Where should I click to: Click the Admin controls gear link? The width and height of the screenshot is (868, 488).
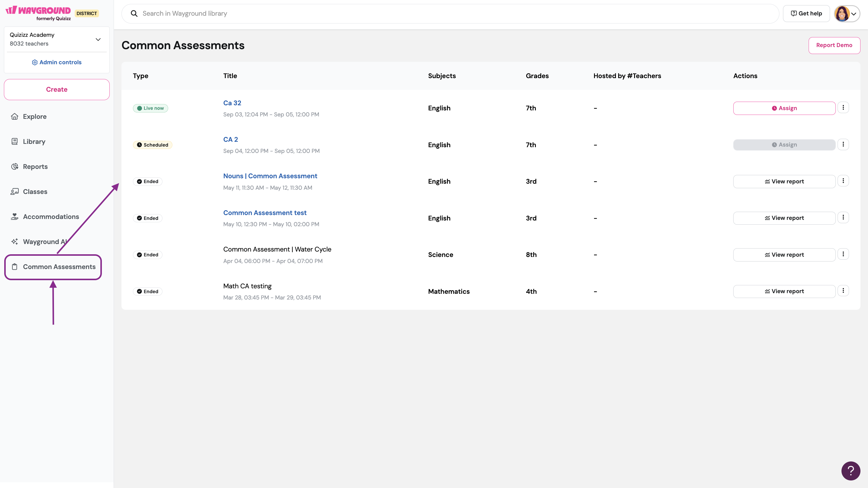point(57,62)
